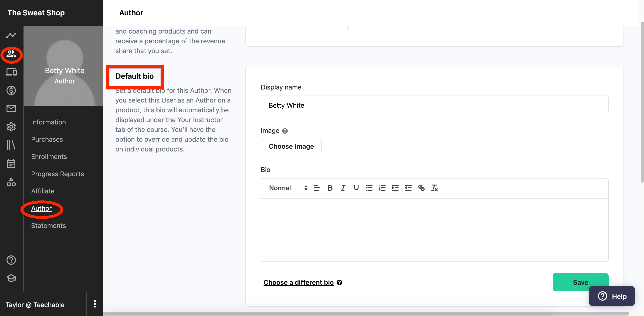Click into the Bio text area

(434, 230)
